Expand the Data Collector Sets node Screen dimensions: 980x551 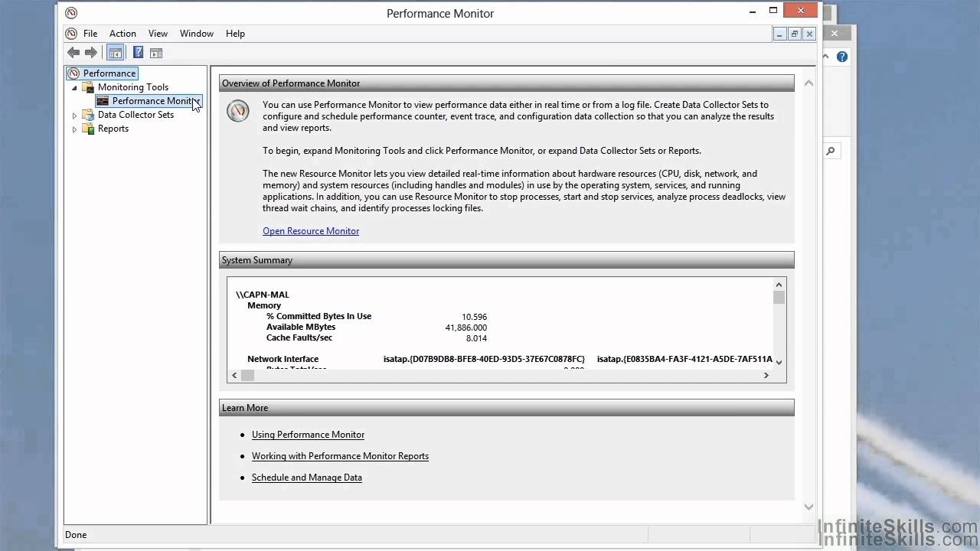[x=75, y=116]
